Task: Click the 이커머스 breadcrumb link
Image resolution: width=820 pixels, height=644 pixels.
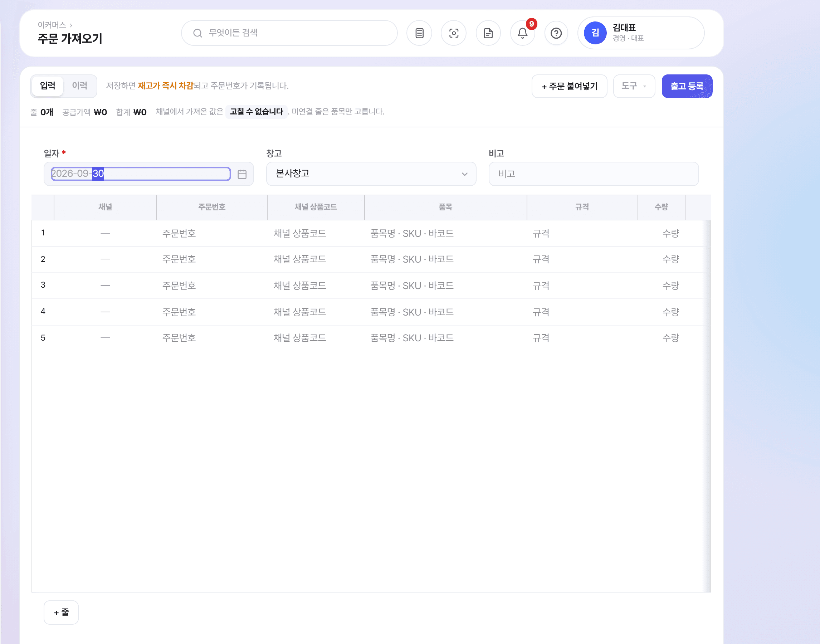Action: [52, 25]
